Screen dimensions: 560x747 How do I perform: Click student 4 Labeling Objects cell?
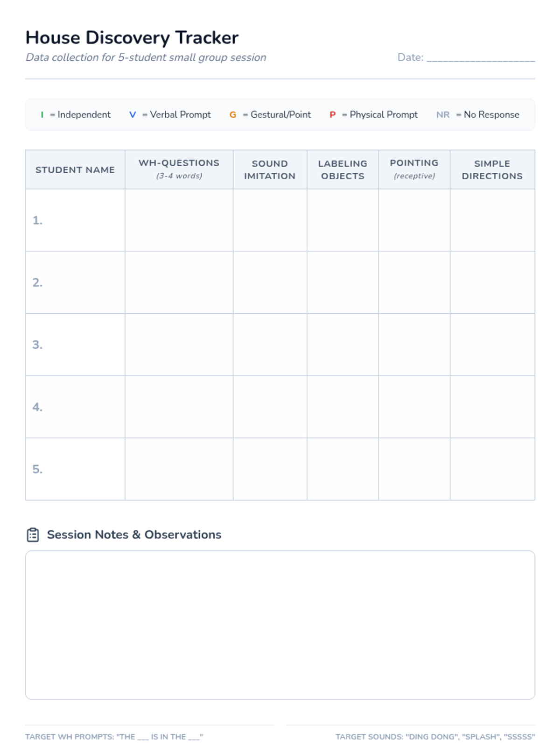click(x=343, y=407)
